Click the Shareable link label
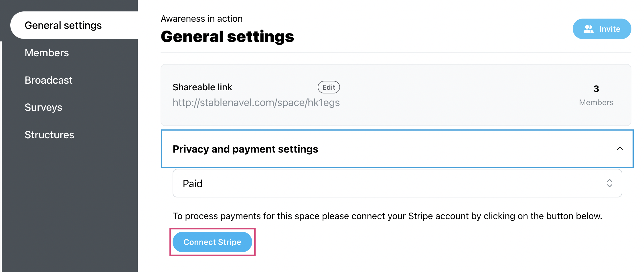The height and width of the screenshot is (272, 644). tap(202, 87)
